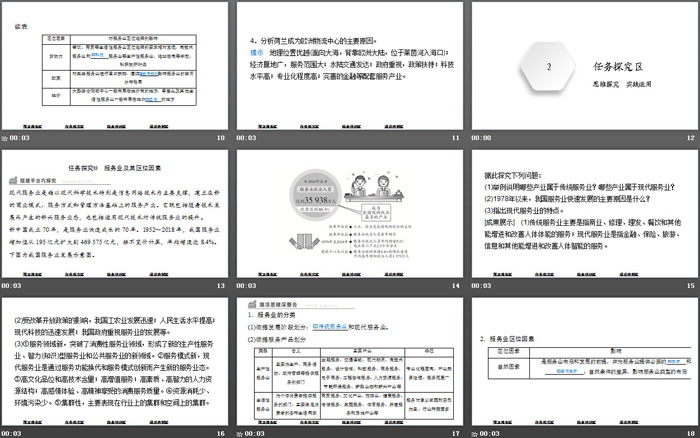Click the 00:03 timing under slide 16
The image size is (700, 438).
pos(11,434)
